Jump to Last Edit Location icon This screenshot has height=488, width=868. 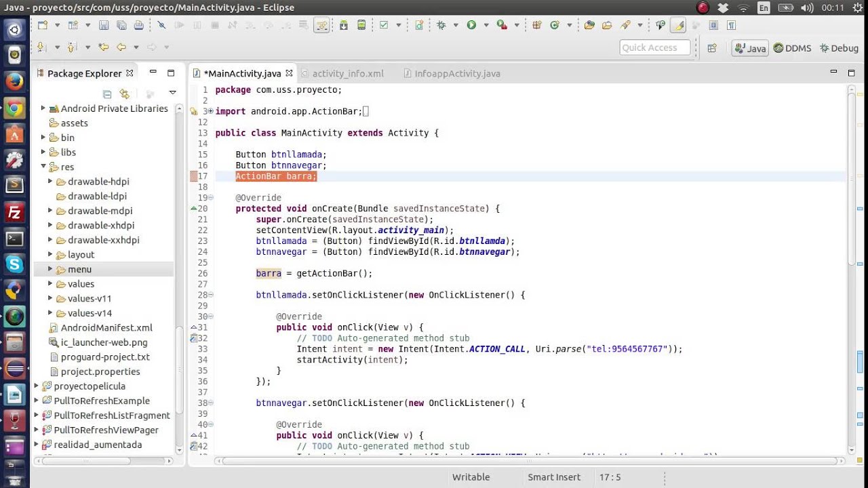pos(104,47)
